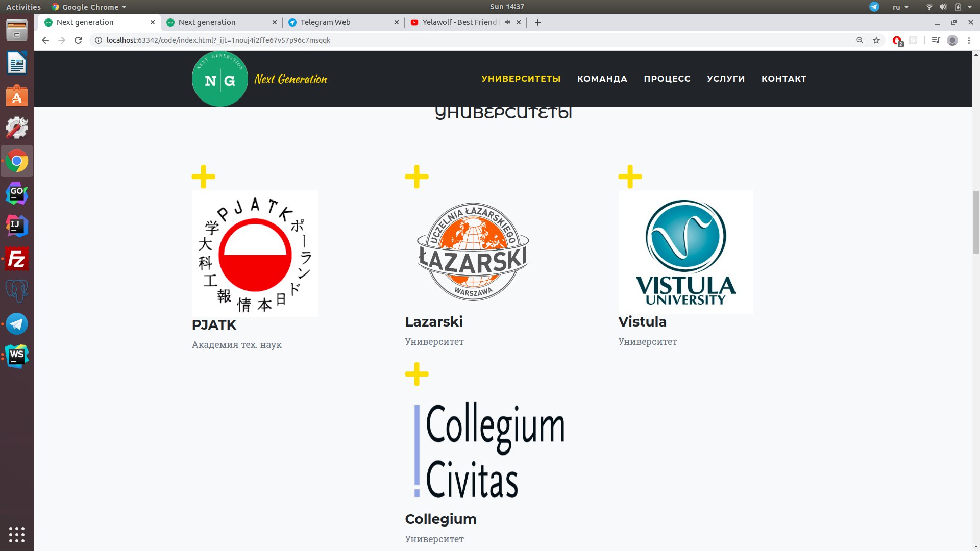Bookmark this page with the star
The height and width of the screenshot is (551, 980).
click(876, 40)
